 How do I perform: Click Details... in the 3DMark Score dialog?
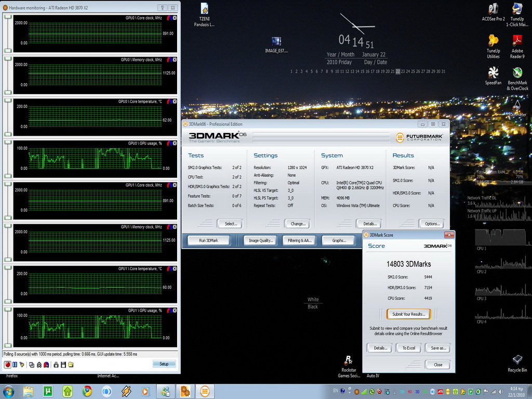coord(380,348)
